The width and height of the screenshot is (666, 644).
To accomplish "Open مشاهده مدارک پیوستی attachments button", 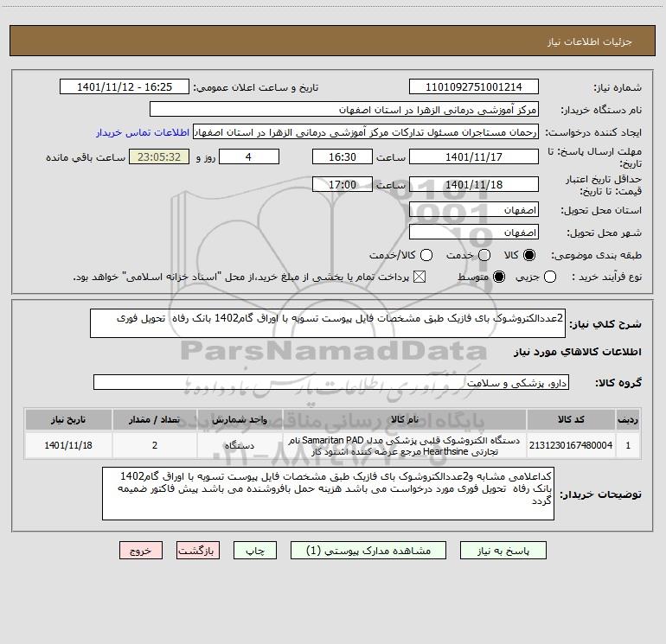I will pos(368,551).
